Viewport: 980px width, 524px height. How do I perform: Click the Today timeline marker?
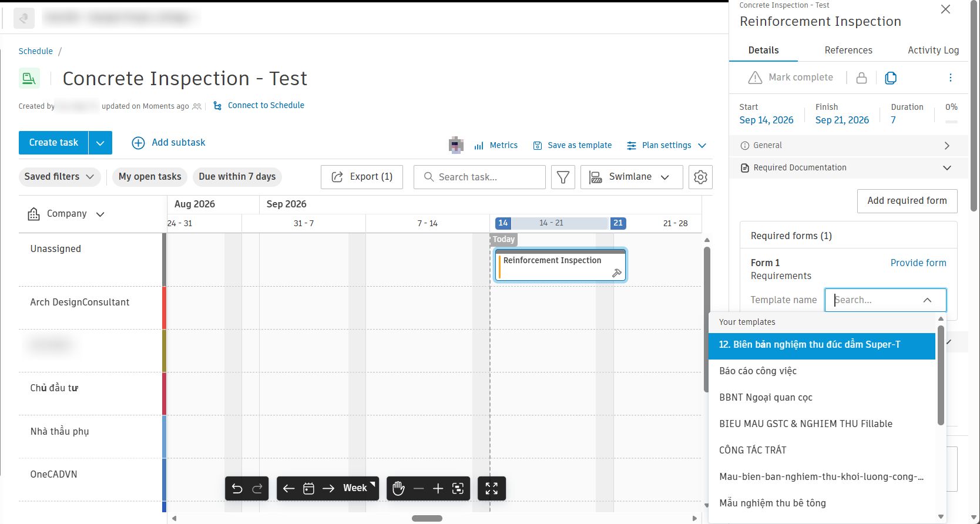504,240
